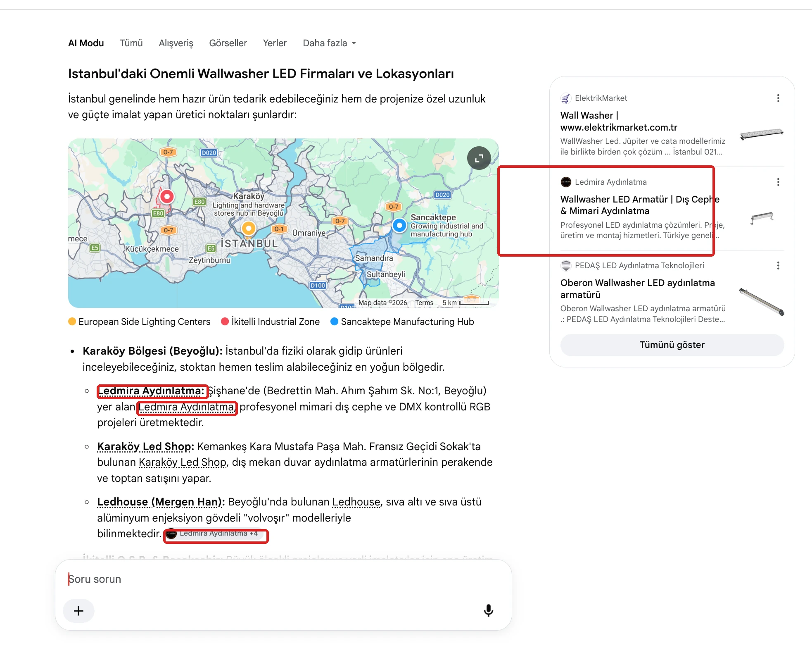Viewport: 812px width, 653px height.
Task: Click the ElektrikMarket favicon
Action: [x=565, y=98]
